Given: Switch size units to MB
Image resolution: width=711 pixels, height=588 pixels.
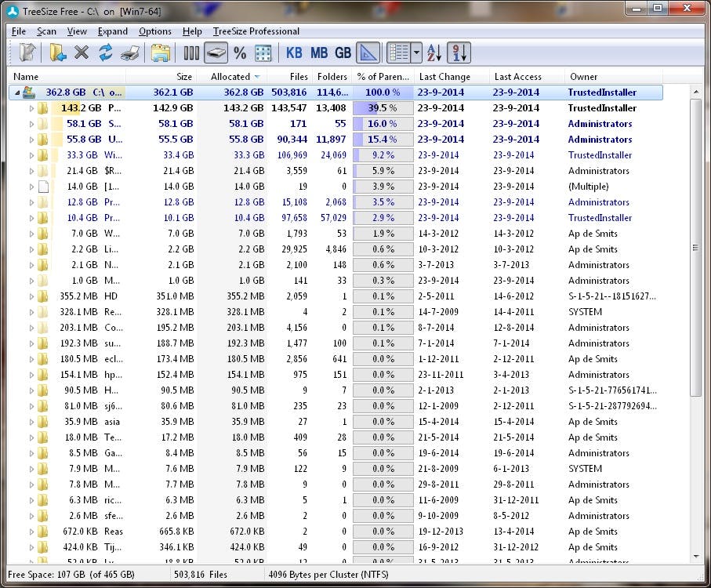Looking at the screenshot, I should click(x=319, y=53).
